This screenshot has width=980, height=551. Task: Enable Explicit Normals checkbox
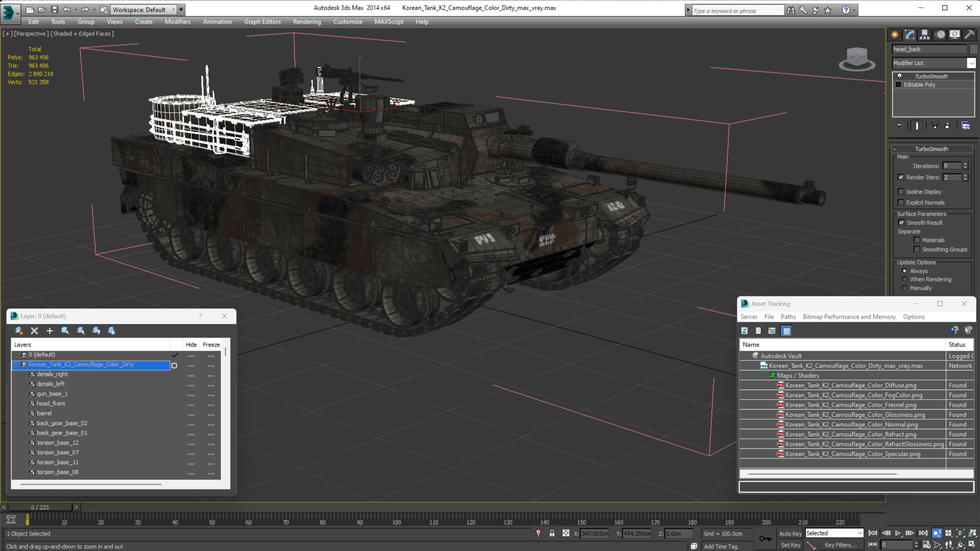pyautogui.click(x=901, y=202)
